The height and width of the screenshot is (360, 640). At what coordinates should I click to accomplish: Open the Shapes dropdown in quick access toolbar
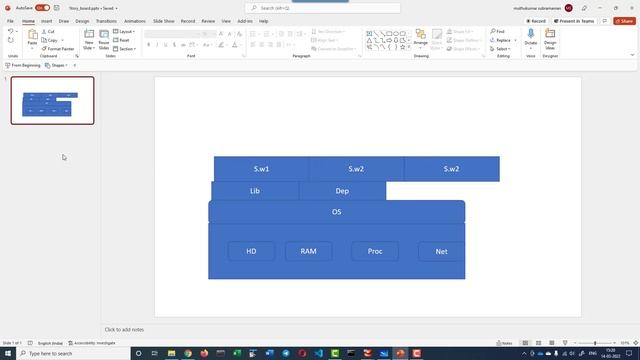56,65
